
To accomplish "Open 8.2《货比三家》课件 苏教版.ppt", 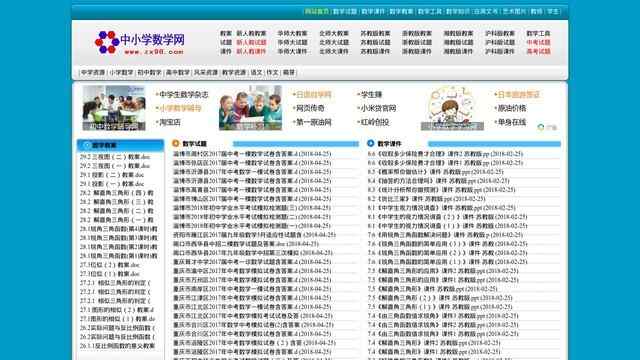I will click(x=427, y=199).
